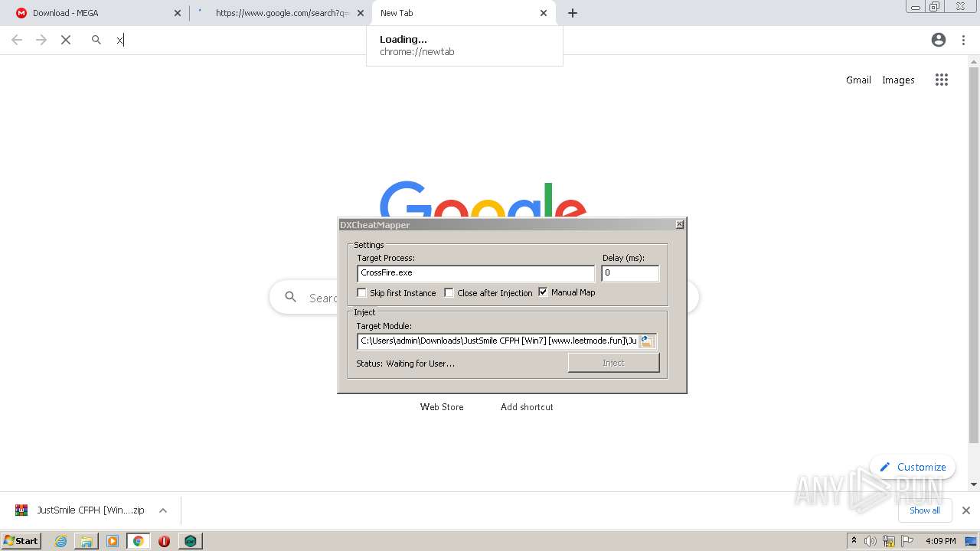Open the Chrome profile avatar
980x551 pixels.
click(x=939, y=40)
